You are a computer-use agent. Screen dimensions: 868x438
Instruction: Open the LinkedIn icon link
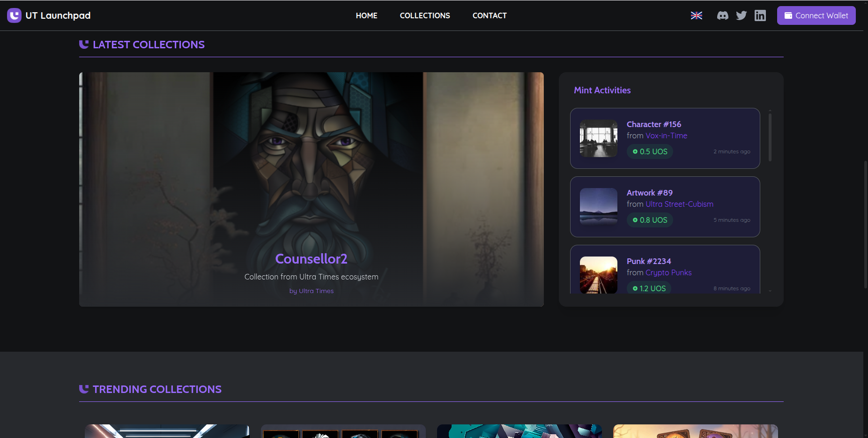click(x=760, y=15)
